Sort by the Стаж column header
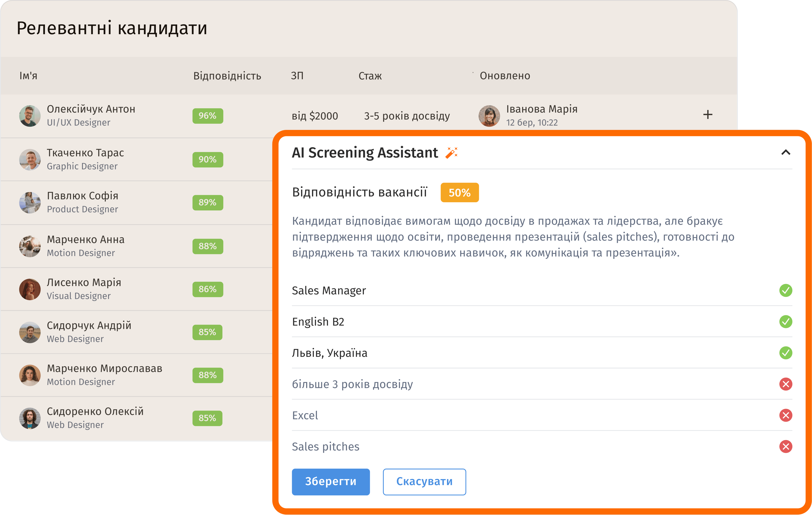Image resolution: width=812 pixels, height=515 pixels. (370, 76)
